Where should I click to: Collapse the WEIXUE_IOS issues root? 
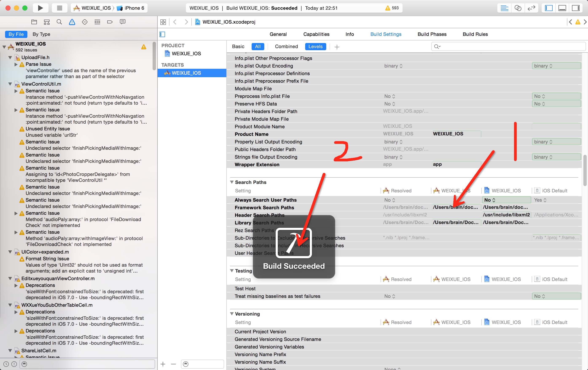(x=4, y=47)
